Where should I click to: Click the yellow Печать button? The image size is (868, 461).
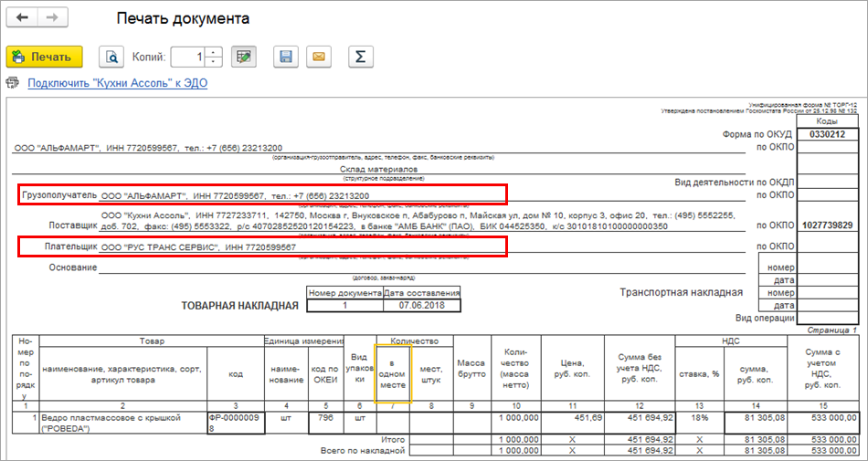coord(44,57)
